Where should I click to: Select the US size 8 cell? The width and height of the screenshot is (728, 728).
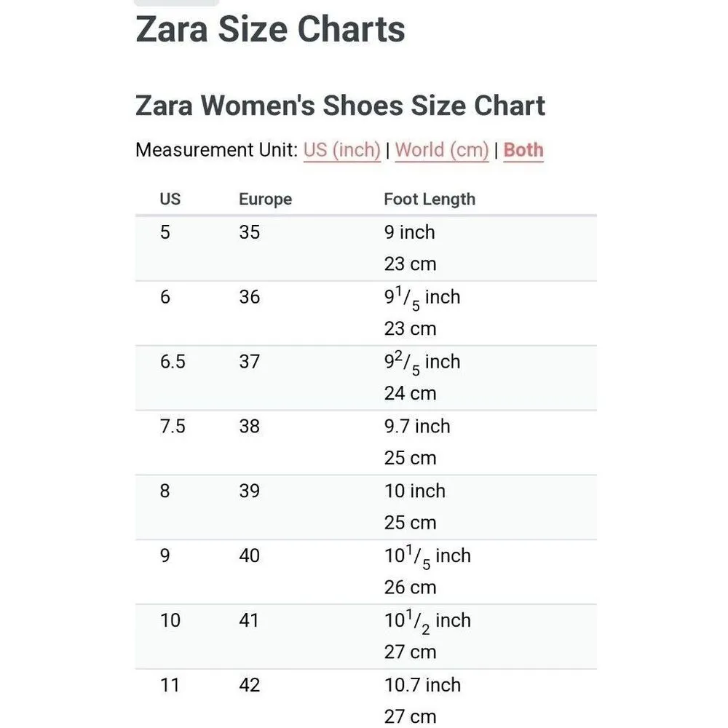point(165,491)
